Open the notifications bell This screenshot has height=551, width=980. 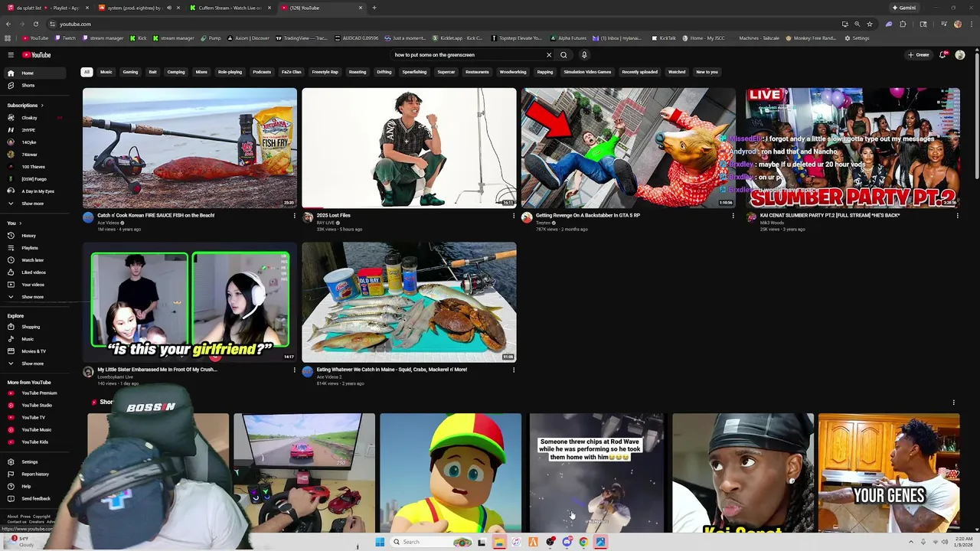coord(942,55)
